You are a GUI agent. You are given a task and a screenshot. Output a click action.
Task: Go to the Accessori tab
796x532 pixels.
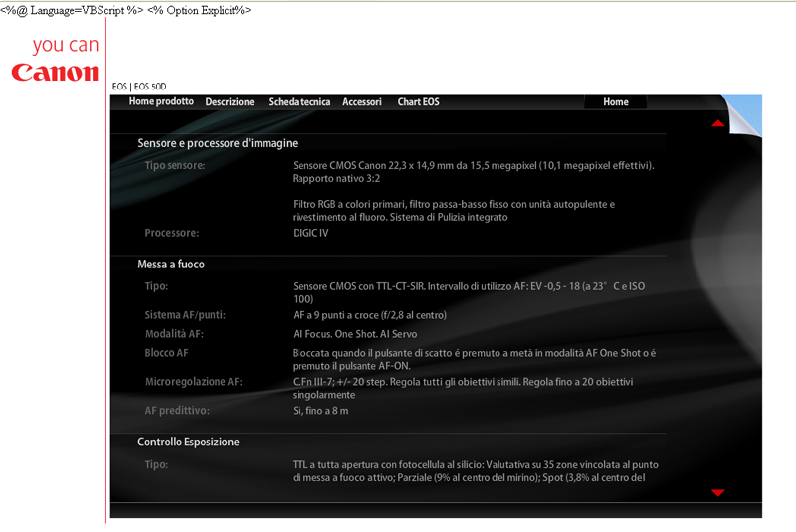click(x=362, y=102)
